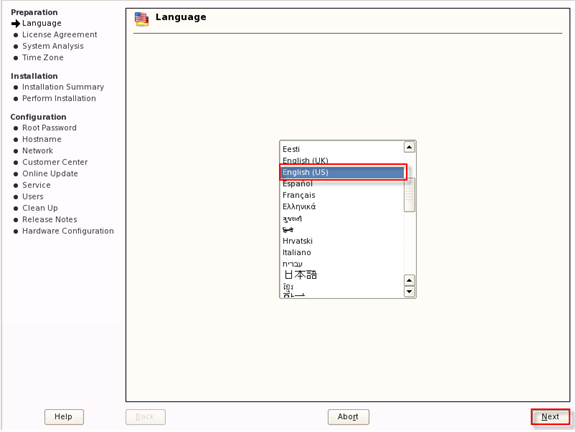Screen dimensions: 575x432
Task: Click lower scroll-up arrow above down arrow
Action: [409, 281]
